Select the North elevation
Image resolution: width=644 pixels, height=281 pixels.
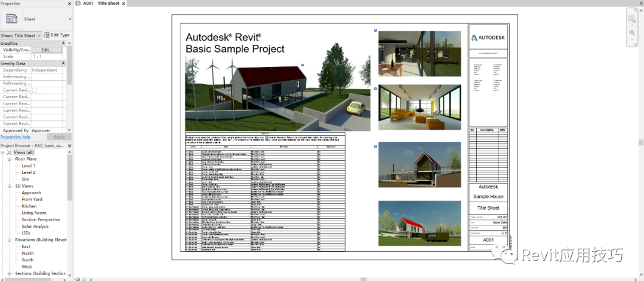(x=27, y=253)
